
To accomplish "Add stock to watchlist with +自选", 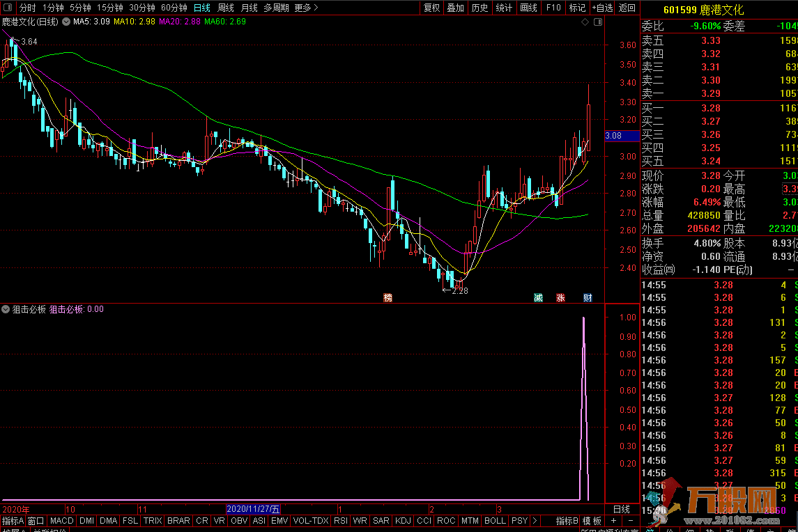I will pos(603,8).
